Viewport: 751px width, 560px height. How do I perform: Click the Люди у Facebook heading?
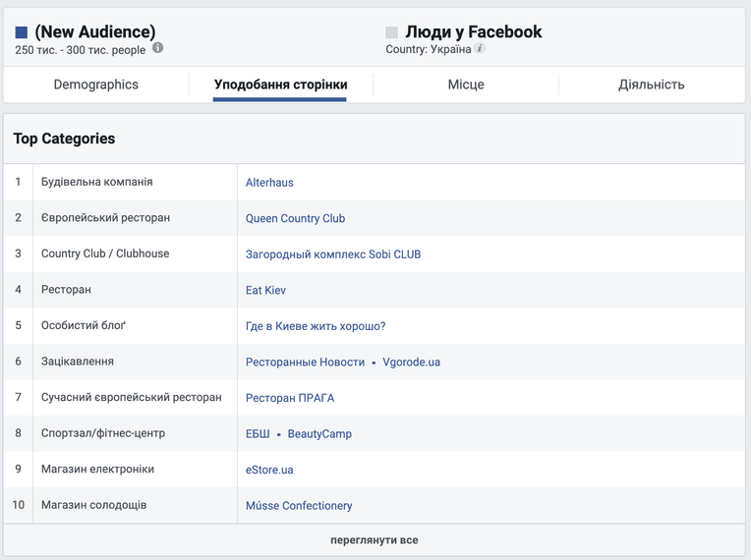click(473, 31)
